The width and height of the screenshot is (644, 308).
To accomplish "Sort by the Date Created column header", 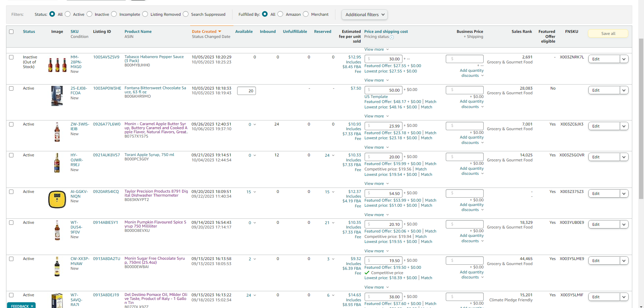I will [x=204, y=32].
